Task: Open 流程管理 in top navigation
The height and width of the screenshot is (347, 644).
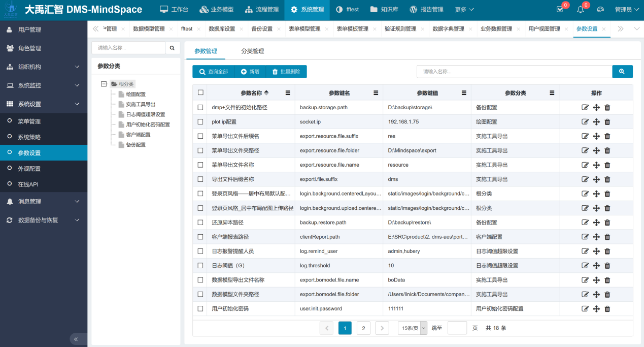Action: [261, 10]
